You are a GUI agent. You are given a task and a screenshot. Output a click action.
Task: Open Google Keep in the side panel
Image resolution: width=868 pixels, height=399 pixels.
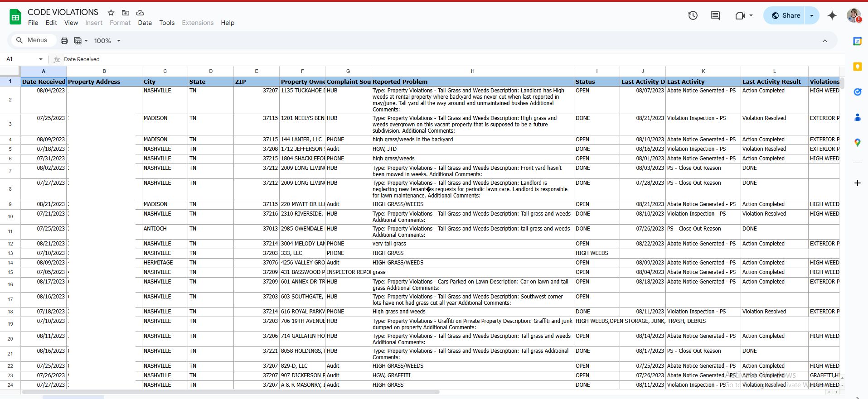[857, 67]
